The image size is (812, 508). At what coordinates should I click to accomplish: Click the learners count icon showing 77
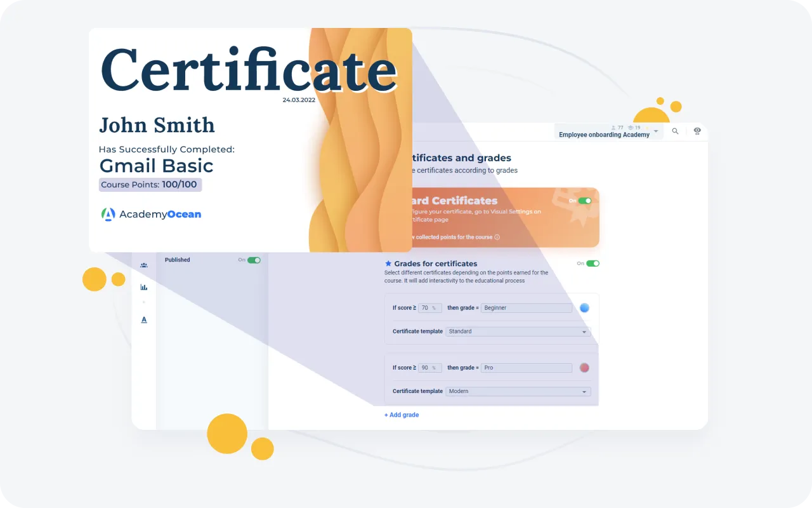pos(613,128)
